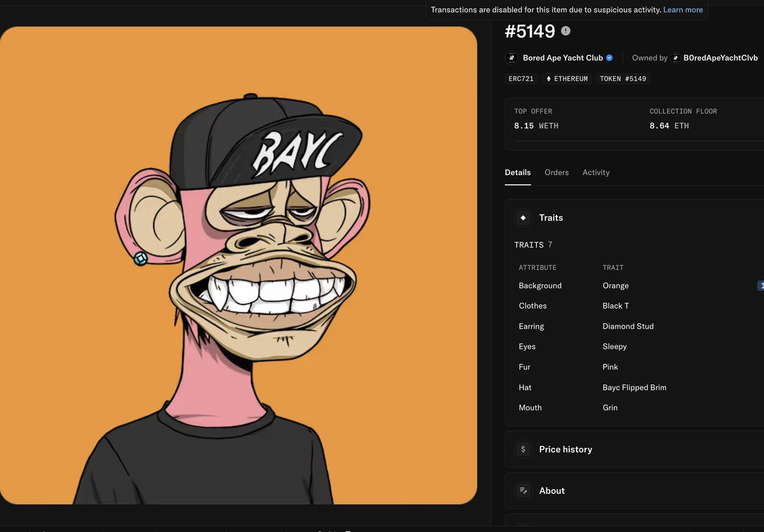Screen dimensions: 764x532
Task: Select the Details tab
Action: click(x=518, y=172)
